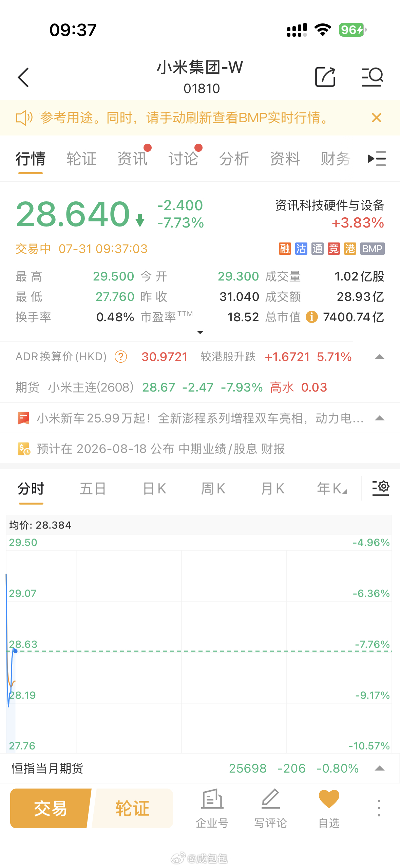Tap the share icon in header

[325, 77]
